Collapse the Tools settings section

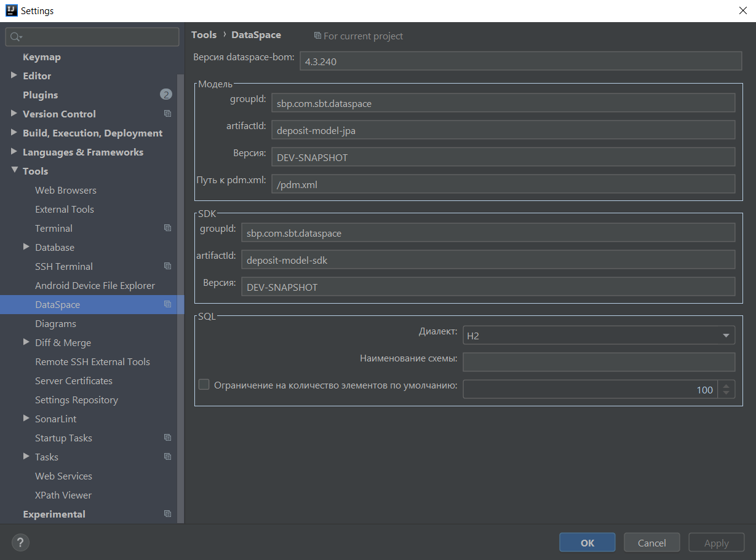tap(14, 171)
